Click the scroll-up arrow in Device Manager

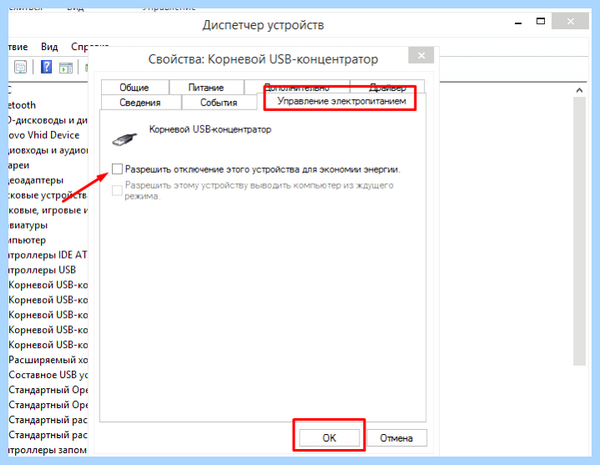(x=579, y=90)
